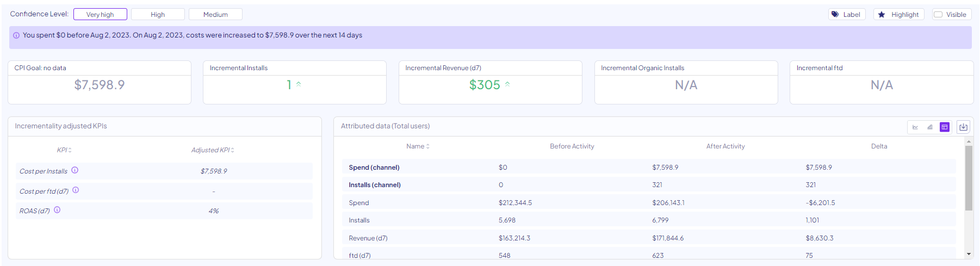Click the info icon in the purple banner
The width and height of the screenshot is (980, 266).
(16, 35)
